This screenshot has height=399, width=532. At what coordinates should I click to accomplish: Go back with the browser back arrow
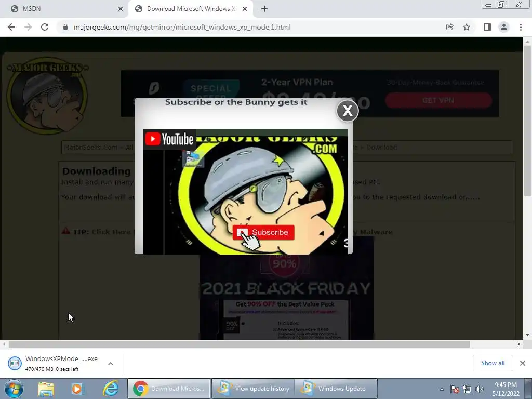point(11,27)
